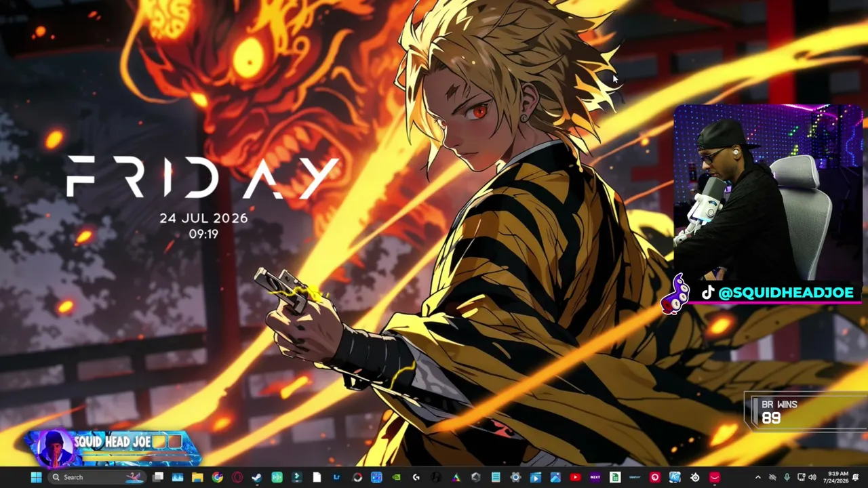Viewport: 868px width, 488px height.
Task: Open Notepad from the taskbar
Action: click(x=496, y=477)
